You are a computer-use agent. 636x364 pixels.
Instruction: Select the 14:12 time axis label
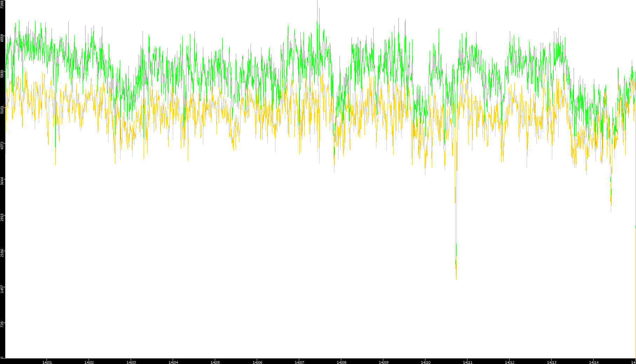[510, 362]
